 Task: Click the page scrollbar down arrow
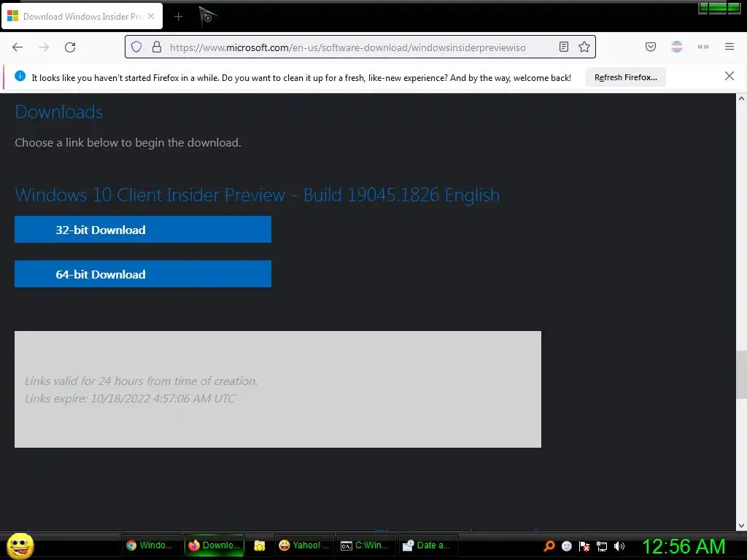click(741, 526)
